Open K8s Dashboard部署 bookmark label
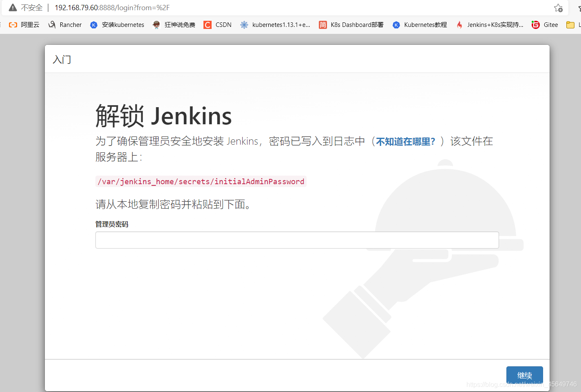Viewport: 581px width, 392px height. point(357,25)
